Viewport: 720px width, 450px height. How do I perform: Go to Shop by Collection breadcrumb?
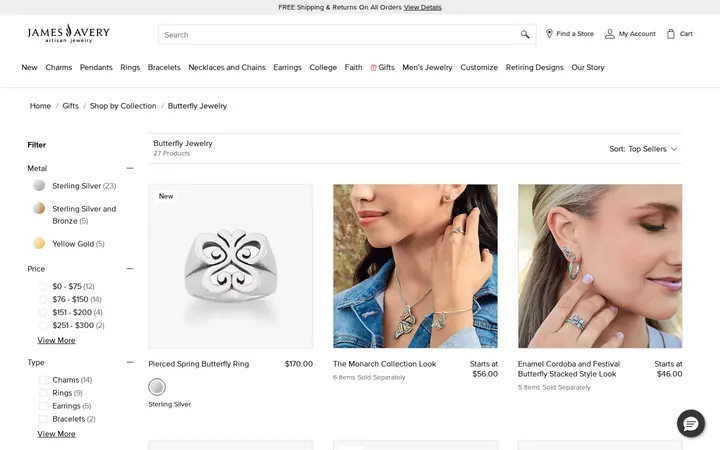click(x=123, y=106)
